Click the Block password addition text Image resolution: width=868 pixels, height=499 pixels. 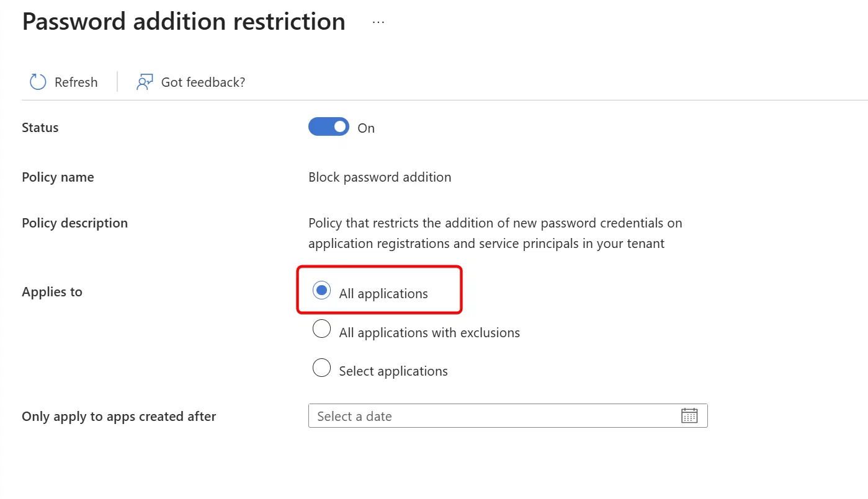[x=380, y=177]
